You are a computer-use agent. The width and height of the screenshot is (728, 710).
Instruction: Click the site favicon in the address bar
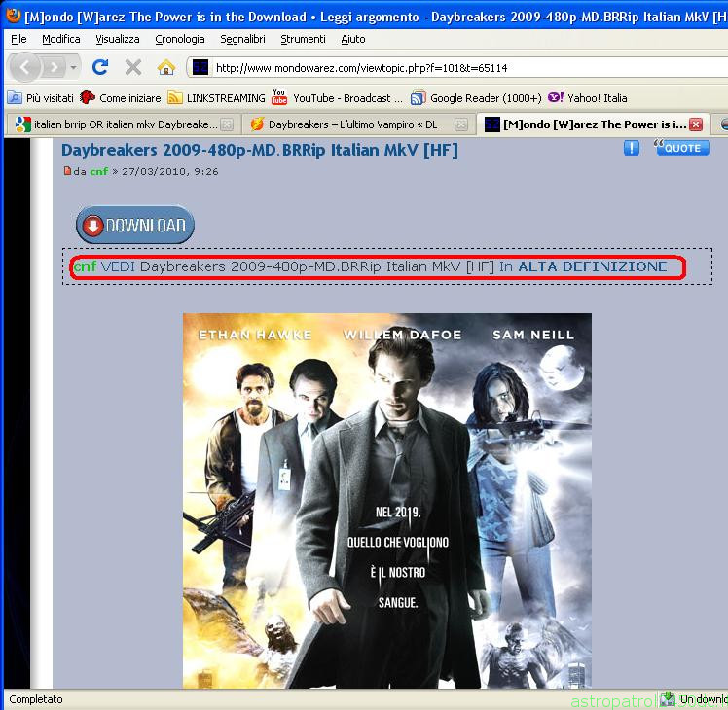[200, 68]
